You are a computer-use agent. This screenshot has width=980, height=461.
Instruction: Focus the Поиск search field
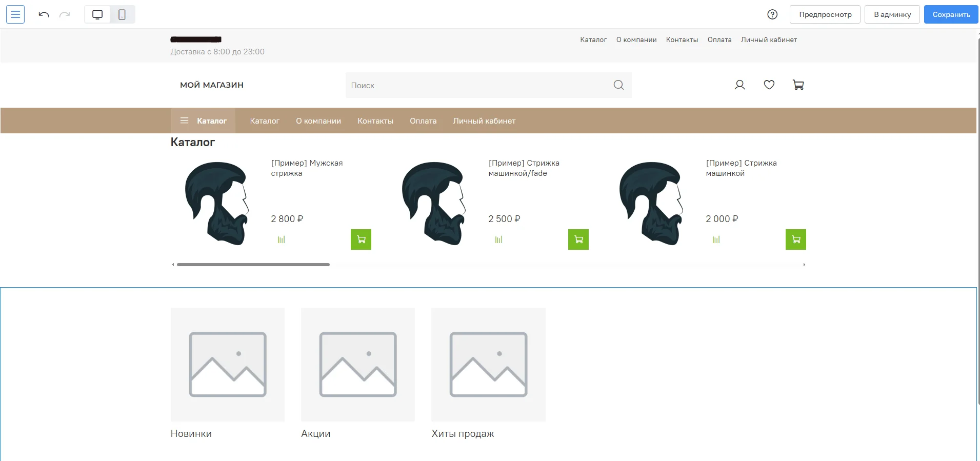(x=477, y=85)
